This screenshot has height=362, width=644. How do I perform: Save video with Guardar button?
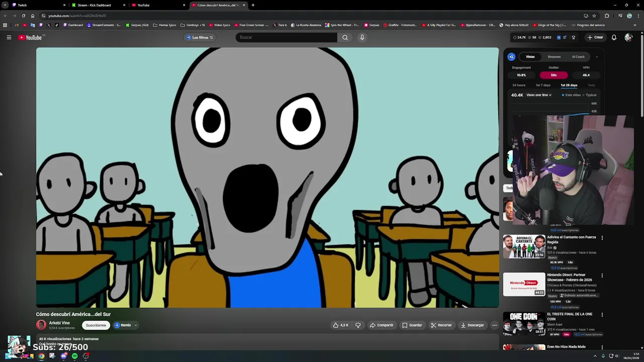click(x=412, y=325)
